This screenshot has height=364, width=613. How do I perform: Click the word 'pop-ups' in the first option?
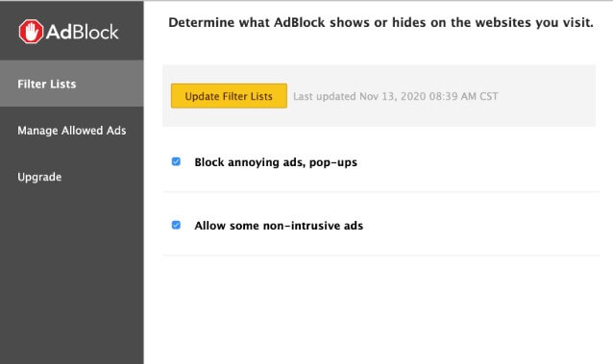[333, 162]
